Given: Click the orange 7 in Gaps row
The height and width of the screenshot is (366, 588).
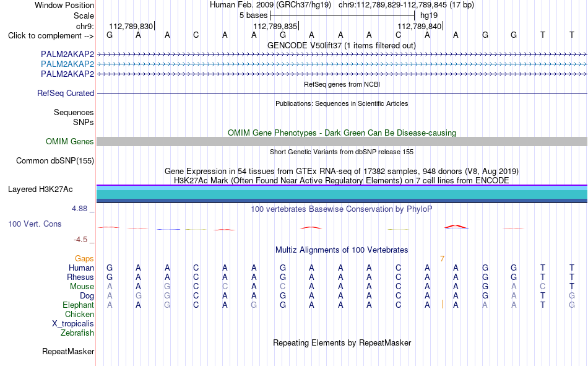Looking at the screenshot, I should (442, 259).
